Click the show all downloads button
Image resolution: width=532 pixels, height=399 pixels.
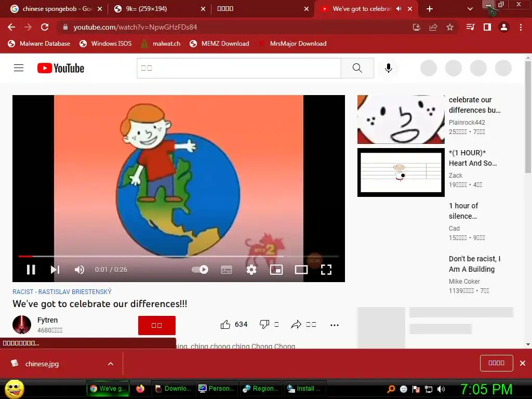pyautogui.click(x=496, y=363)
